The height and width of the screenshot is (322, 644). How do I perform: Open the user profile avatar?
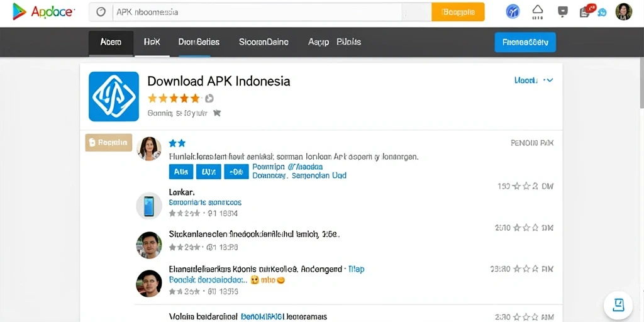click(623, 11)
